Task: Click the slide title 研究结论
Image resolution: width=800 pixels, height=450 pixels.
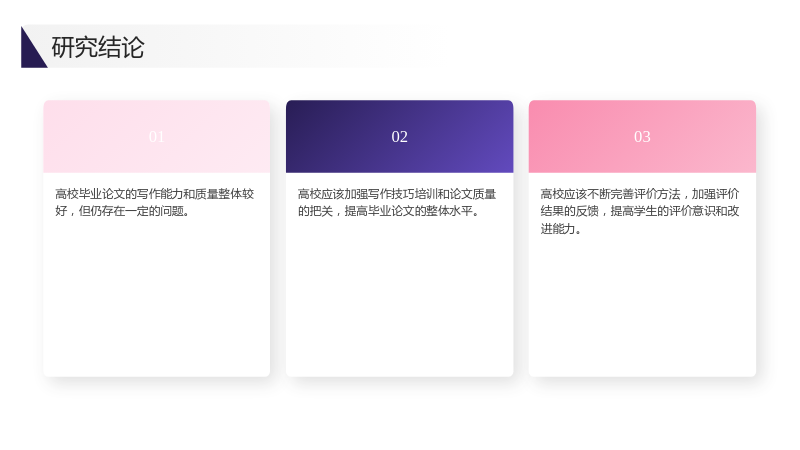Action: pyautogui.click(x=98, y=47)
